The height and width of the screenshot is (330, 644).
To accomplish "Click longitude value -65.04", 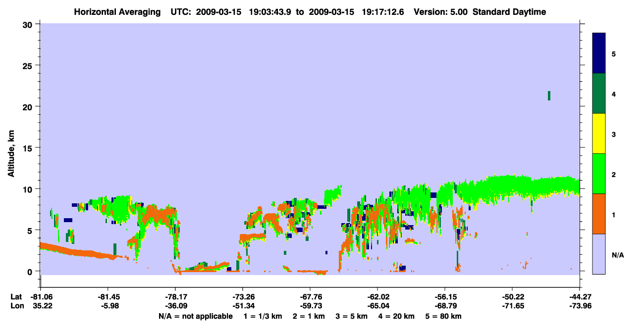I will coord(377,306).
